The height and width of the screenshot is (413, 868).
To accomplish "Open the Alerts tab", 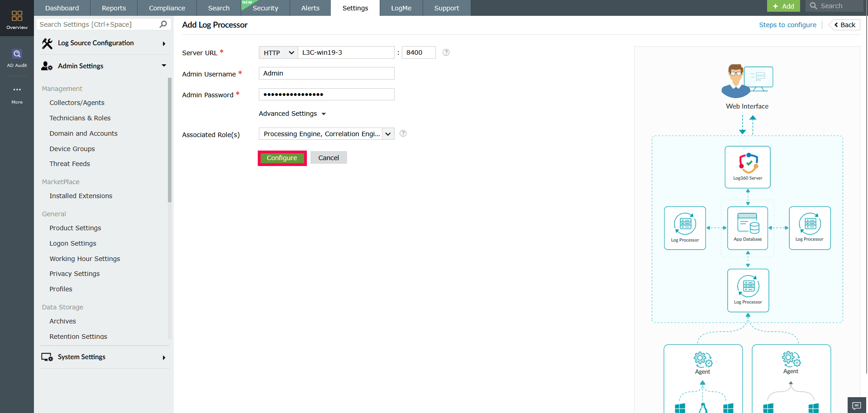I will [x=310, y=8].
